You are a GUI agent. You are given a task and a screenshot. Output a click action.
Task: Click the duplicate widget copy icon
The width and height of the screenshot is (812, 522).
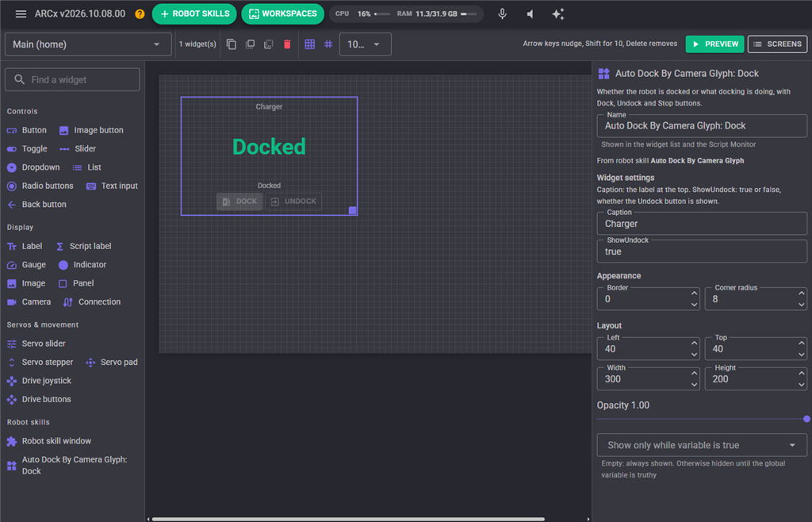(232, 44)
